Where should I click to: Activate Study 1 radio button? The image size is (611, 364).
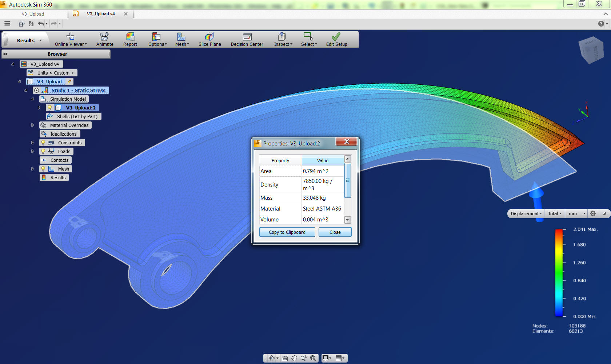(36, 90)
